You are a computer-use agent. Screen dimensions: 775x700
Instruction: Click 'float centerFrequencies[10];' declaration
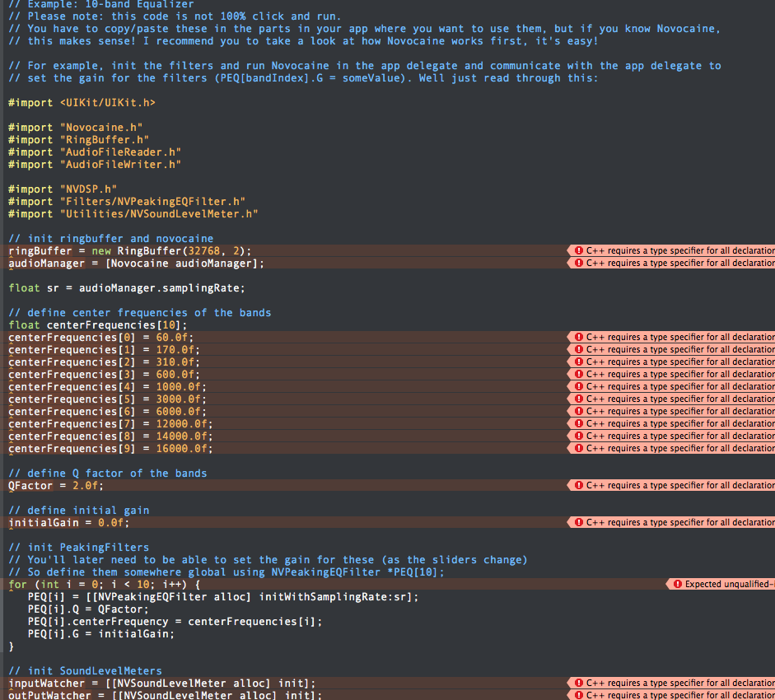98,325
